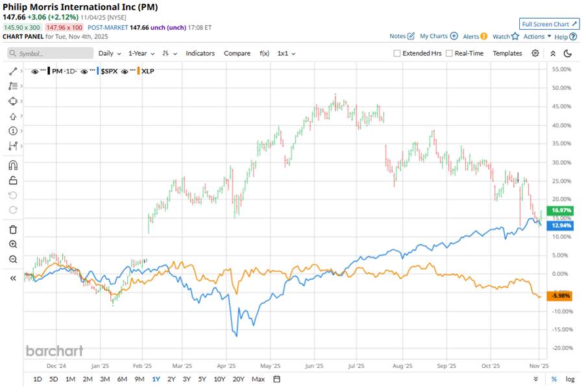Open chart settings gear icon

pyautogui.click(x=535, y=53)
